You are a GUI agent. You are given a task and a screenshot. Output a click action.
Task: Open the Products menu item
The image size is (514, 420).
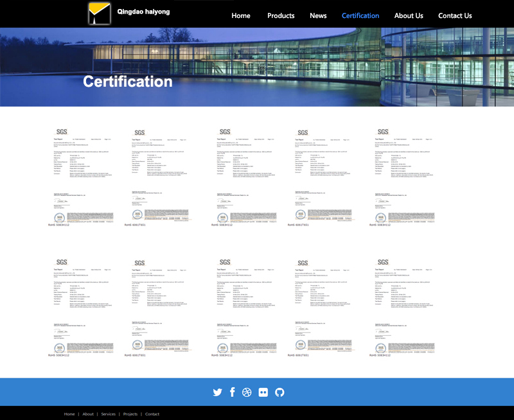coord(281,15)
